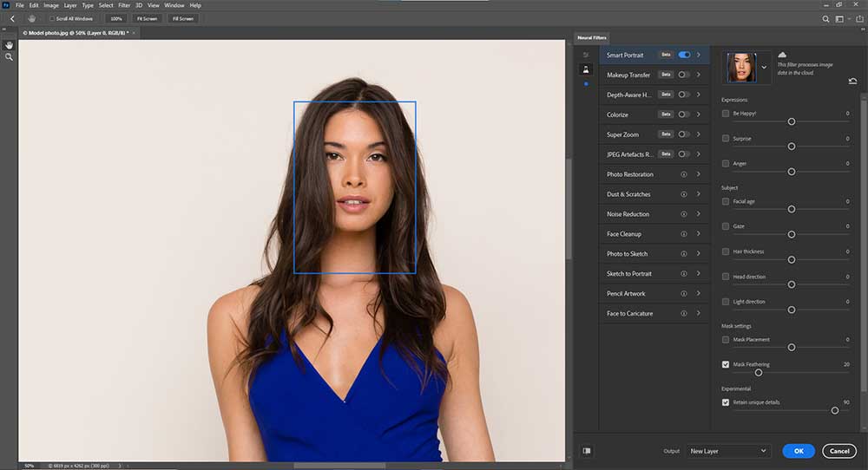
Task: Click the share icon at top right
Action: click(x=859, y=19)
